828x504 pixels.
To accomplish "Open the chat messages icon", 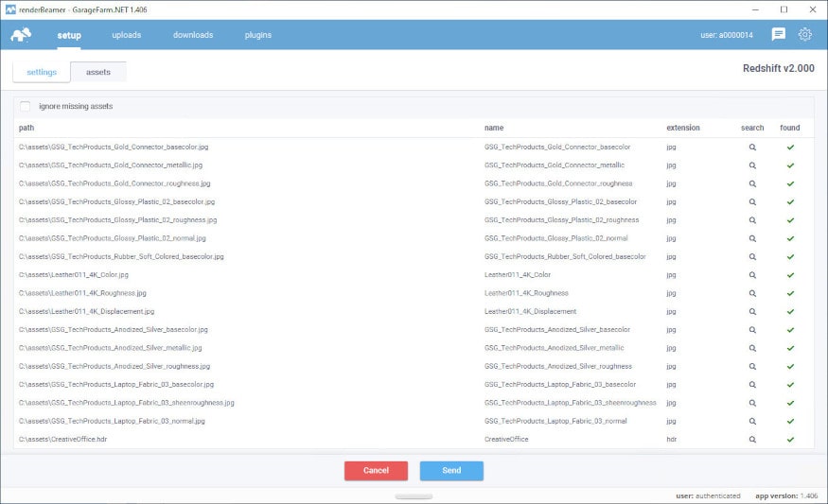I will [x=778, y=34].
